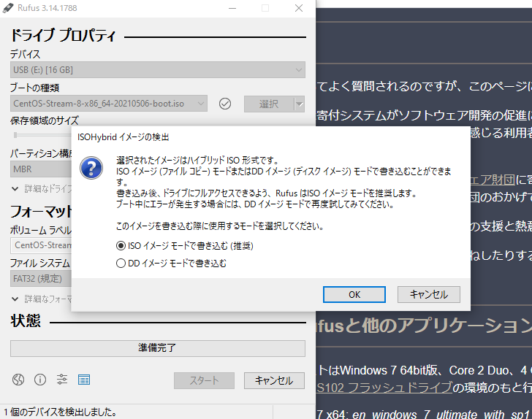Screen dimensions: 532x419
Task: Click the ブートの種類 label
Action: 34,88
